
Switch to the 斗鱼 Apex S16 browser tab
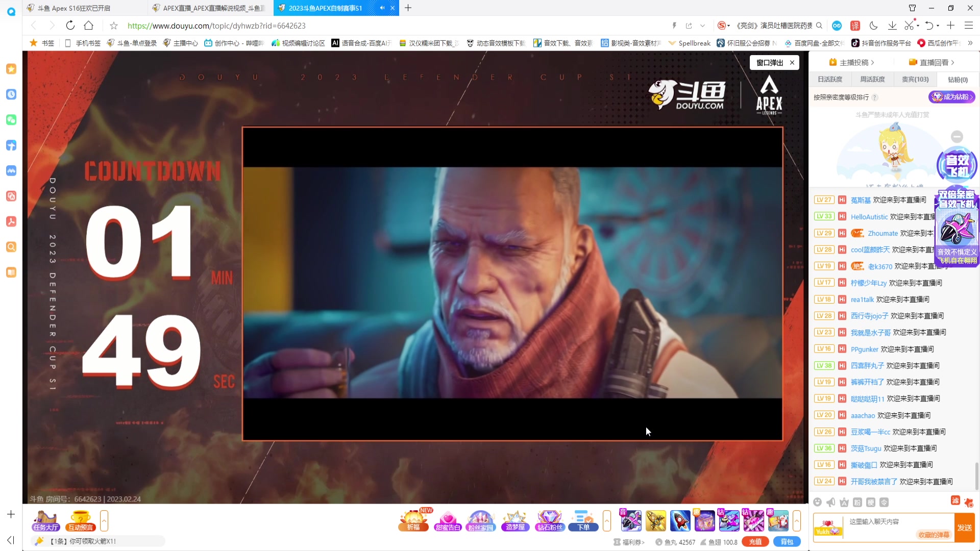[85, 8]
